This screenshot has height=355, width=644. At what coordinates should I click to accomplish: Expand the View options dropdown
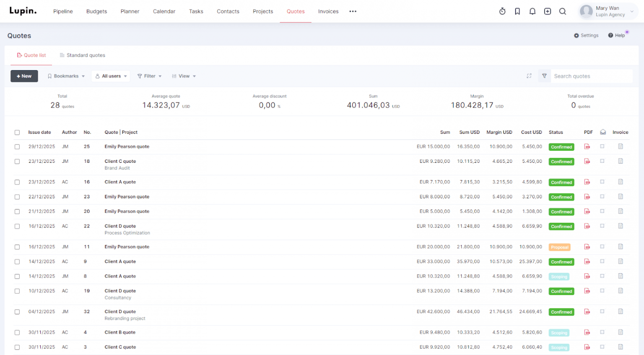tap(184, 76)
